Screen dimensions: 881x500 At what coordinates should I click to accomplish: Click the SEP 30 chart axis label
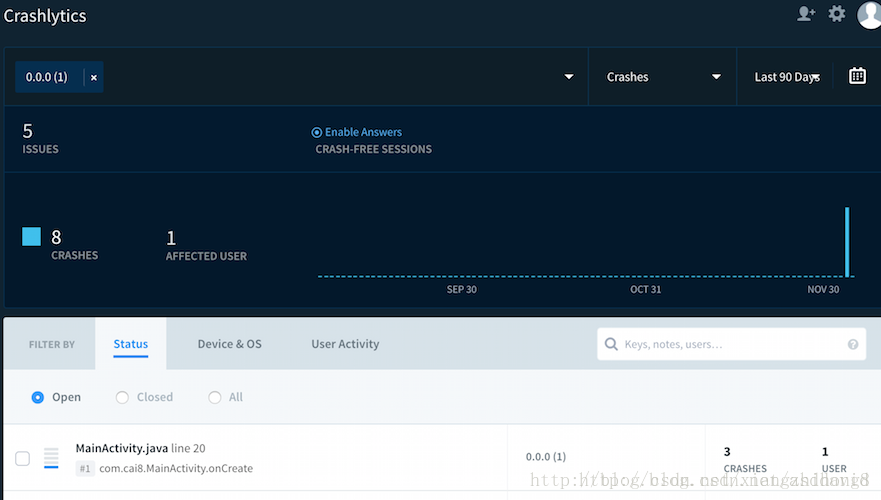coord(462,289)
